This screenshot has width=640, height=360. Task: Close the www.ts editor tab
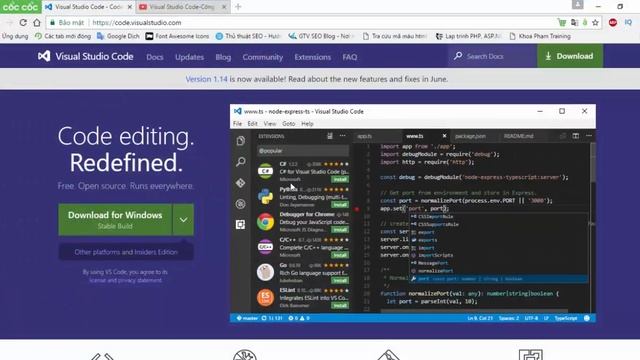coord(444,136)
